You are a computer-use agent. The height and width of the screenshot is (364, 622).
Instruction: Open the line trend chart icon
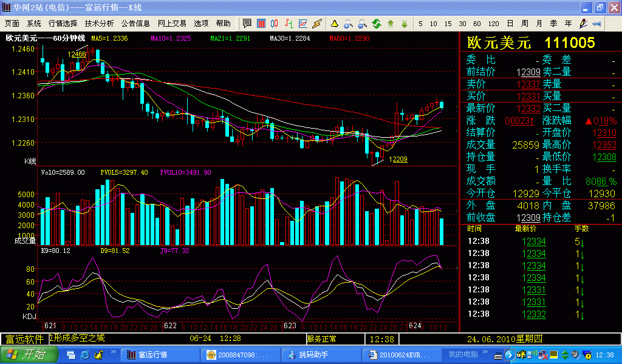(x=303, y=24)
